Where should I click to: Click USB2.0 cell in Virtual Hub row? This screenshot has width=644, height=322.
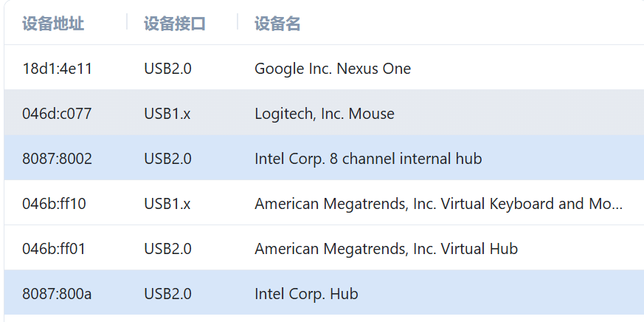167,249
